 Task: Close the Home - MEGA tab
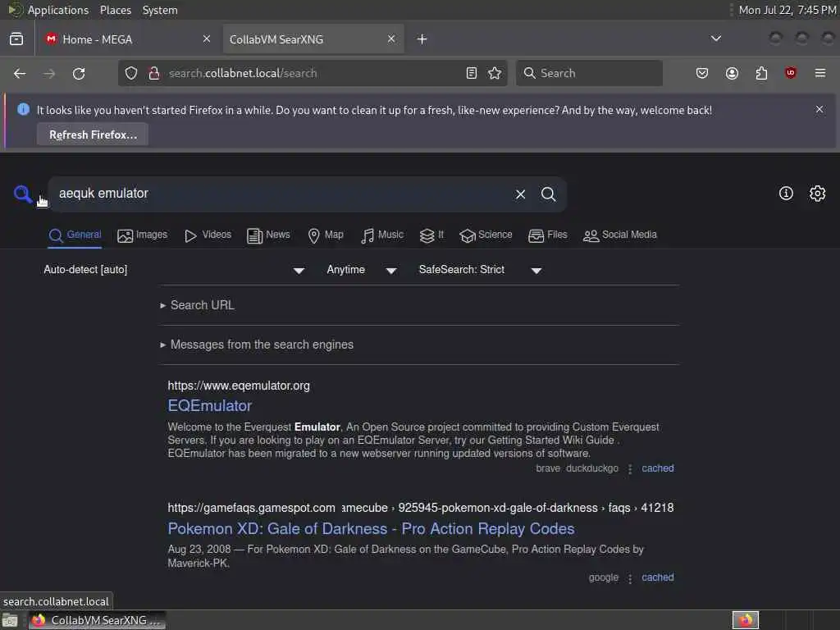(x=206, y=39)
